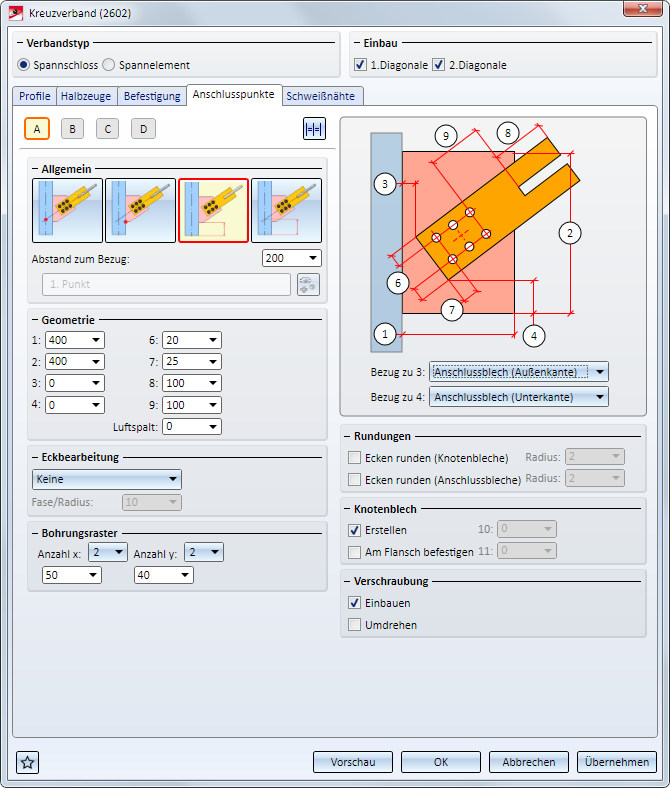Select connection point B button
The image size is (670, 788).
point(72,128)
